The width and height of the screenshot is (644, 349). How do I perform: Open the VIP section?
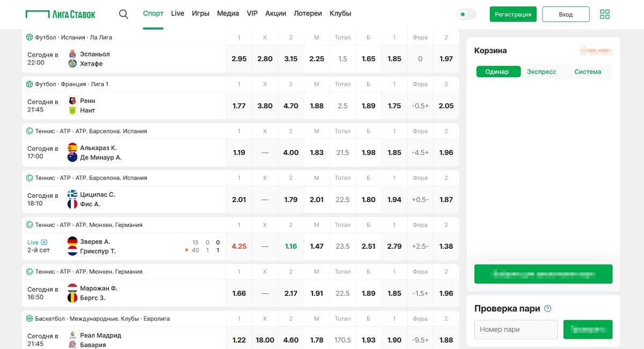click(x=252, y=13)
